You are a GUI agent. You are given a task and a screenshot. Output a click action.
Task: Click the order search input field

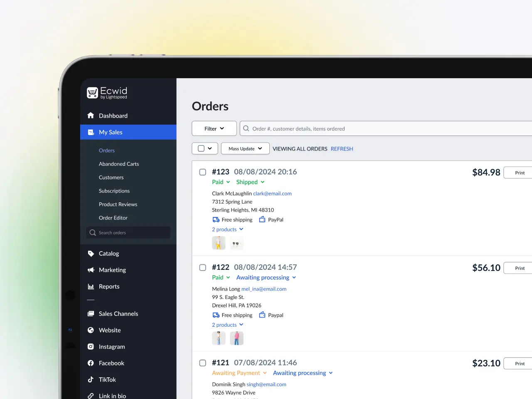(x=387, y=128)
